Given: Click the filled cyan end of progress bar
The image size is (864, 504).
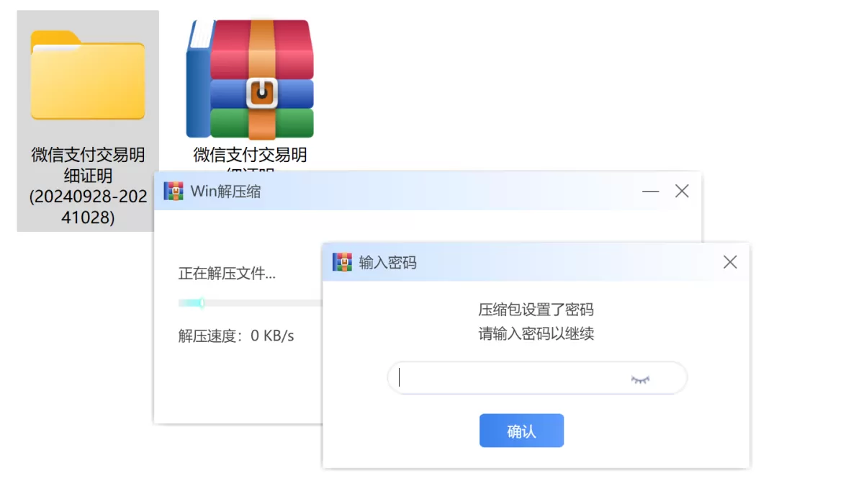Looking at the screenshot, I should [x=201, y=303].
